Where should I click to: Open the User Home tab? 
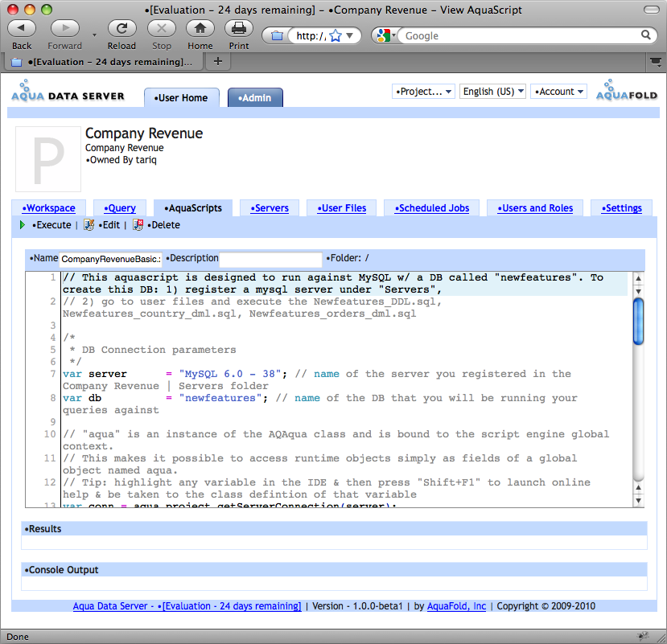point(182,98)
